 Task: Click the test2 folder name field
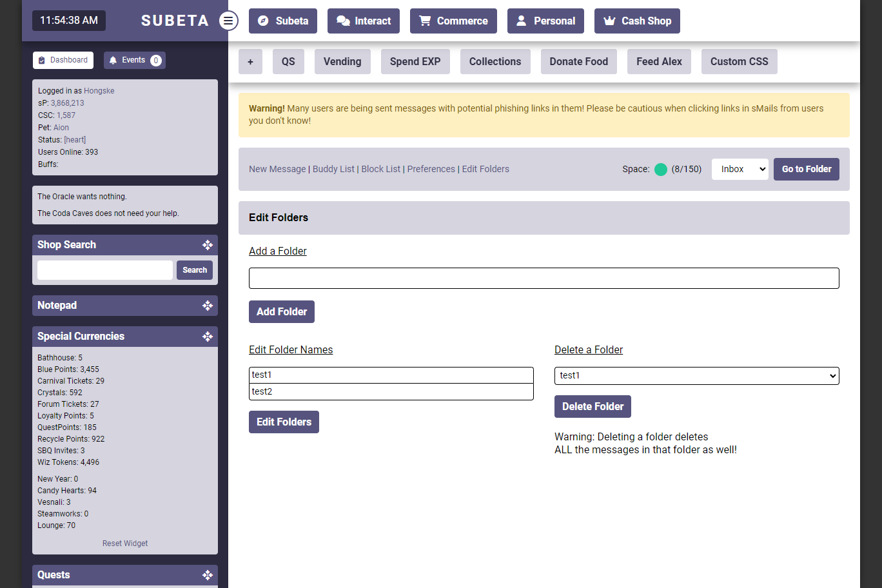(x=391, y=392)
